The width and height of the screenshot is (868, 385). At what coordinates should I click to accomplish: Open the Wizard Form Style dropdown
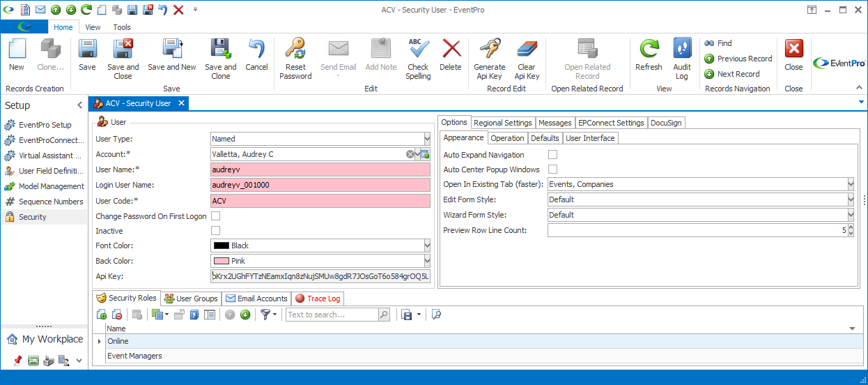[851, 215]
